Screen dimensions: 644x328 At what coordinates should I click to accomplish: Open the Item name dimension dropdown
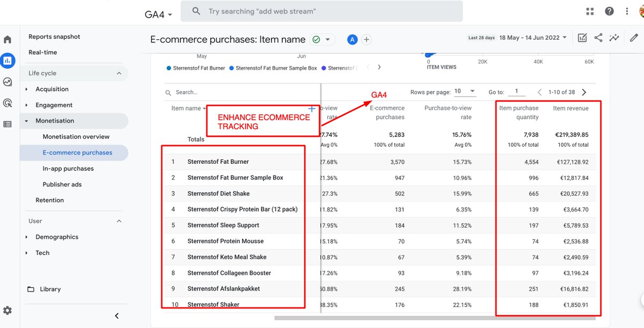point(188,108)
